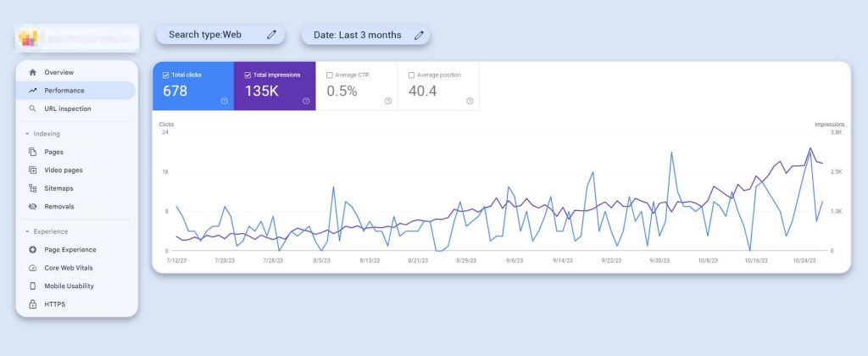The height and width of the screenshot is (356, 868).
Task: Click the pencil icon beside Date filter
Action: 419,35
